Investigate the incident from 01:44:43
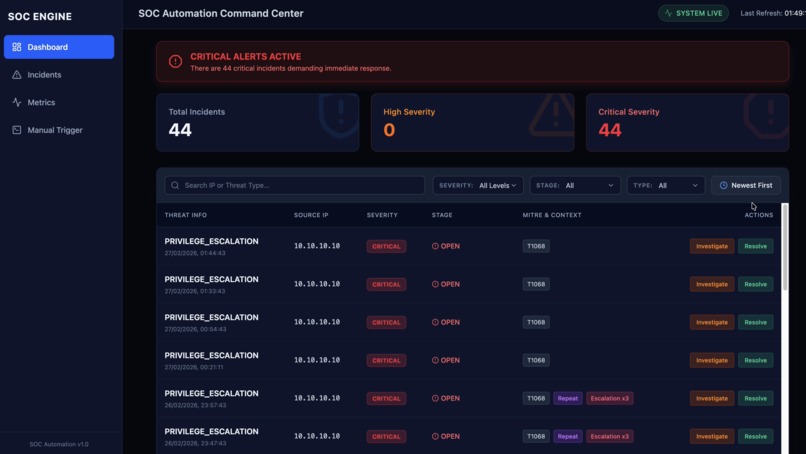The image size is (806, 454). tap(712, 246)
